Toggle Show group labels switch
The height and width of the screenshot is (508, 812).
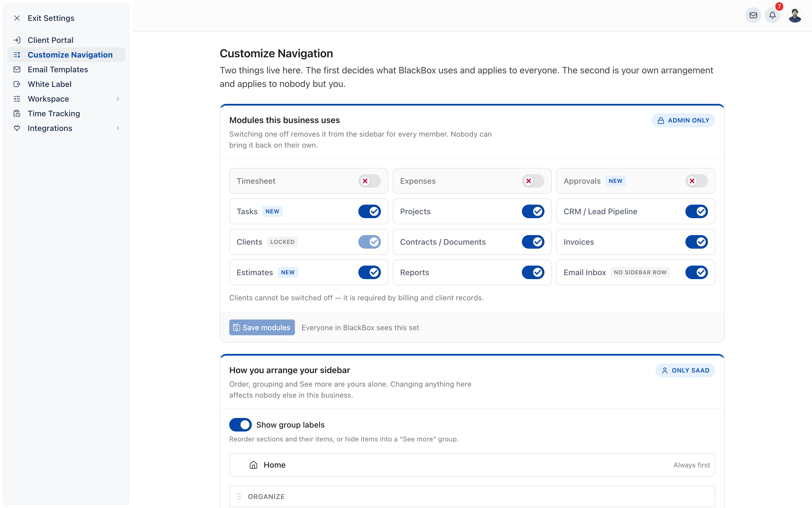(240, 425)
